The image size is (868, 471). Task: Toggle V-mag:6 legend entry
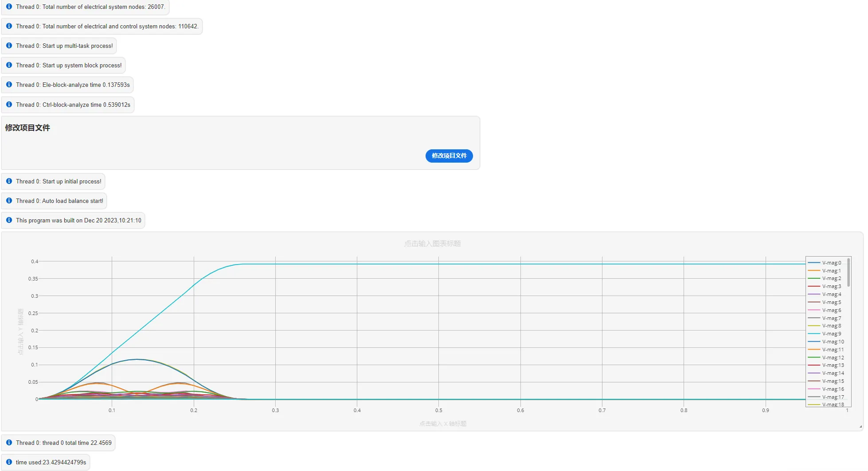(x=825, y=310)
